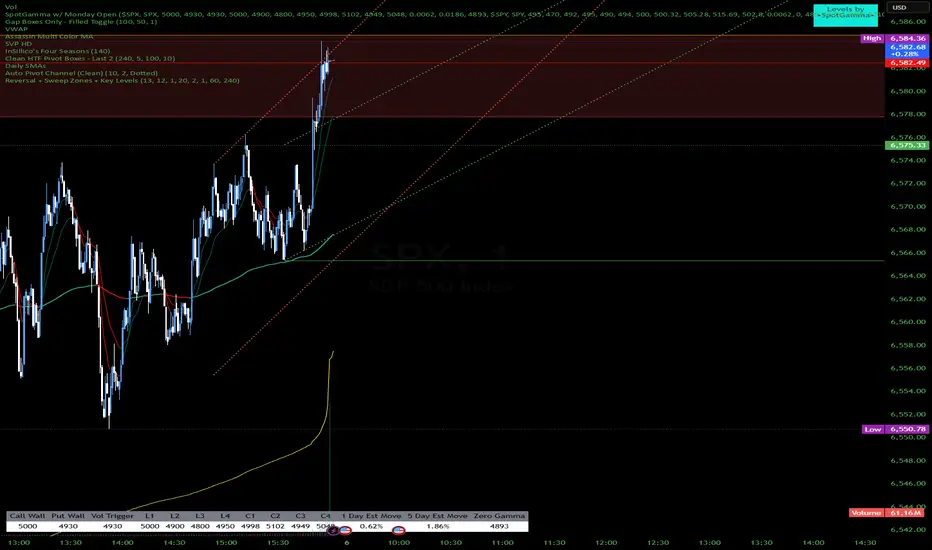Click the Vol Trigger table header

(x=112, y=516)
